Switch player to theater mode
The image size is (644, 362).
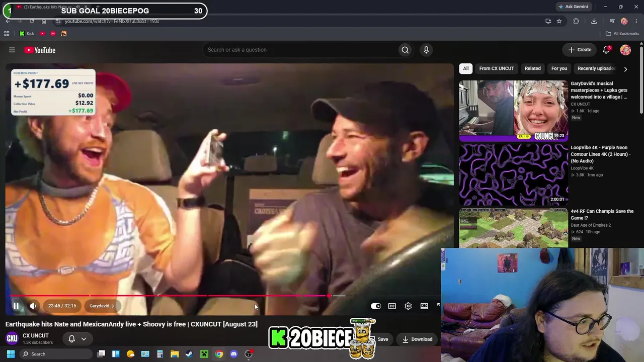click(x=424, y=306)
